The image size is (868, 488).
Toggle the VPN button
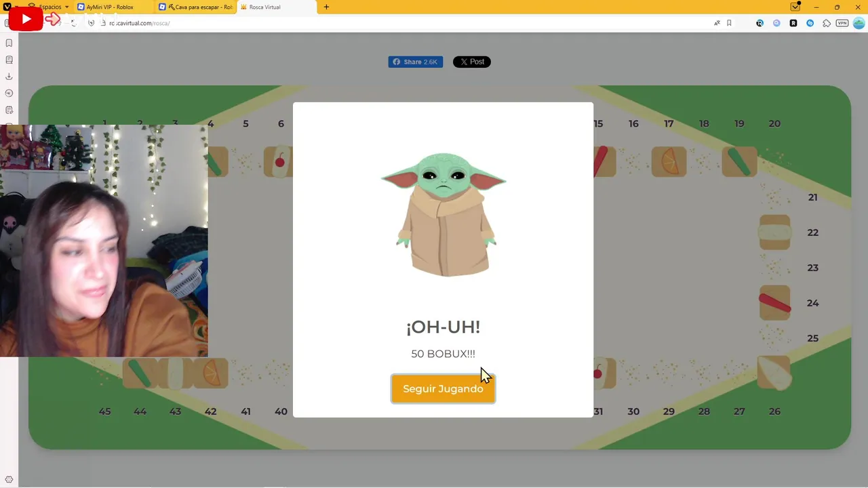point(842,23)
